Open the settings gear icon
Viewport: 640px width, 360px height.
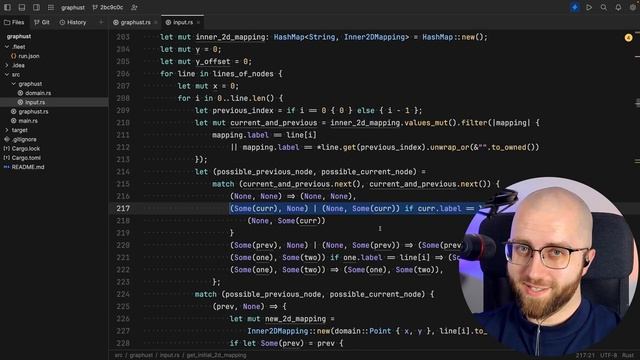633,7
